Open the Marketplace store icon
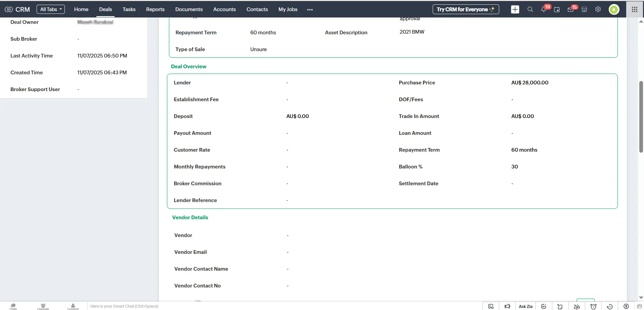Screen dimensions: 644x310 tap(584, 9)
